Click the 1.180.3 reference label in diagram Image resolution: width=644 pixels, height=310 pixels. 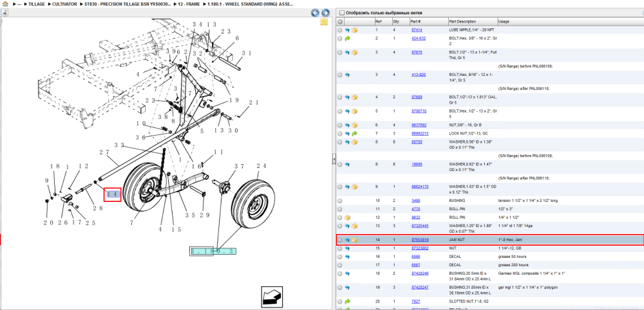[x=214, y=251]
